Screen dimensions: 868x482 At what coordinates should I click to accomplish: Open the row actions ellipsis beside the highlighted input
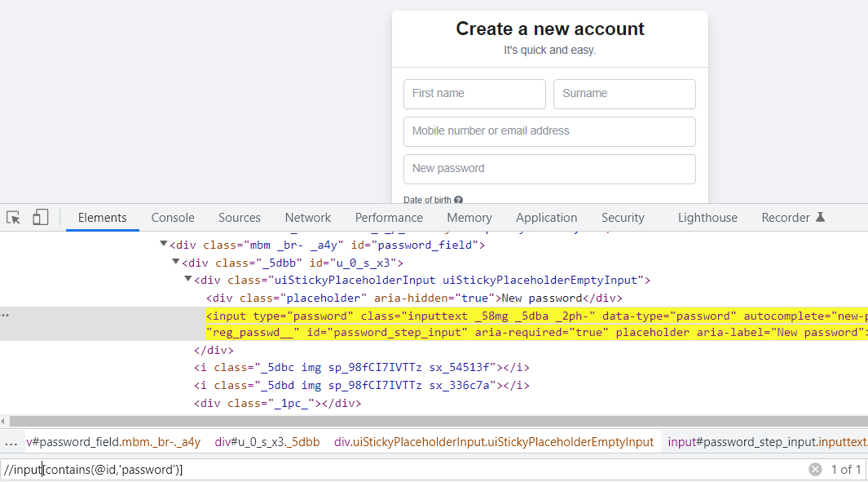coord(5,316)
